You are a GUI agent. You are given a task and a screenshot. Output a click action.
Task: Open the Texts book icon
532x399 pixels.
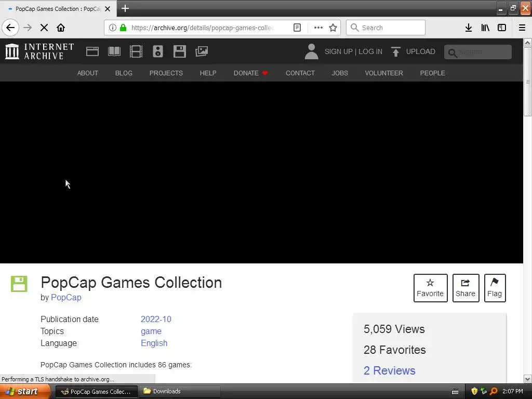click(114, 51)
